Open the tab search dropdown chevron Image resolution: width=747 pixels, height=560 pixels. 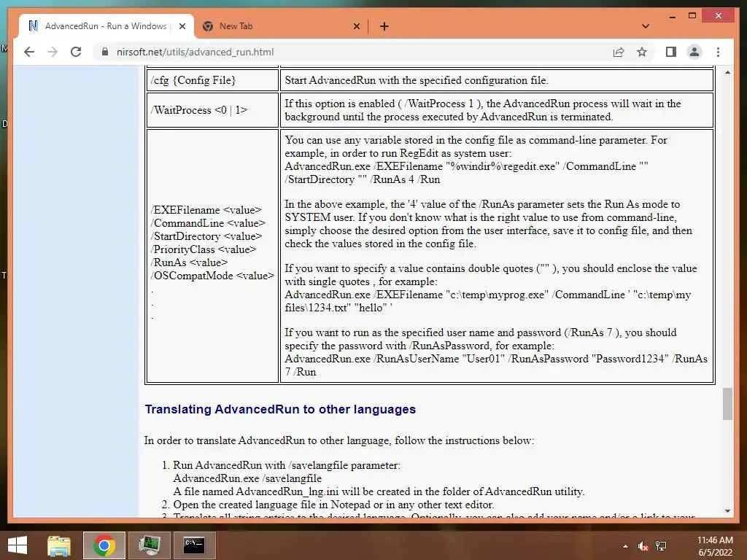(646, 26)
